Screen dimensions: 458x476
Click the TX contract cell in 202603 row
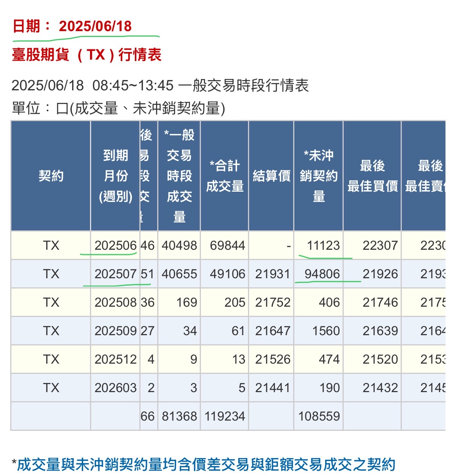(x=51, y=388)
